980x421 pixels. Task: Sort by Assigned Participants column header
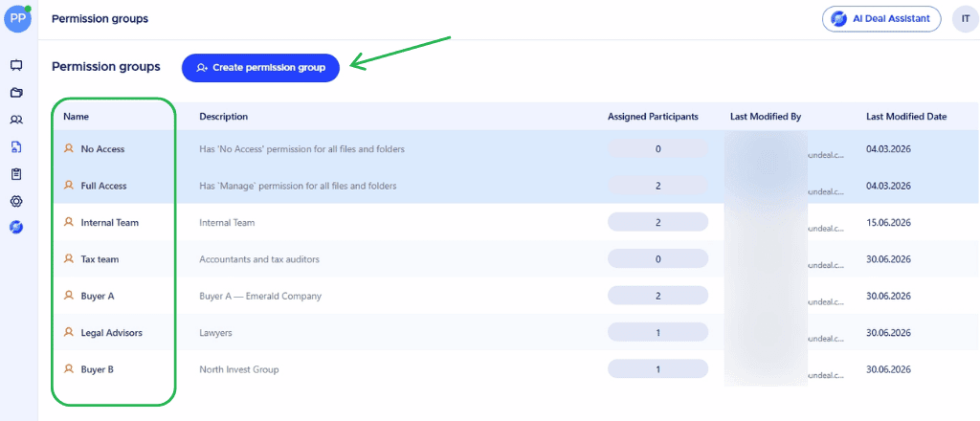pos(653,116)
